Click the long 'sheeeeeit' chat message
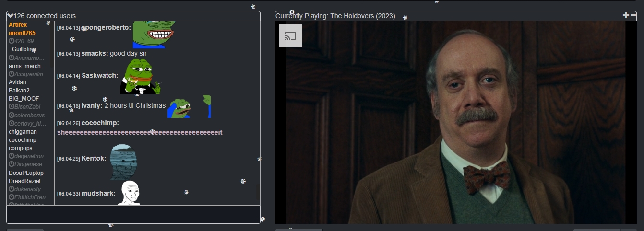Image resolution: width=644 pixels, height=231 pixels. (x=140, y=132)
